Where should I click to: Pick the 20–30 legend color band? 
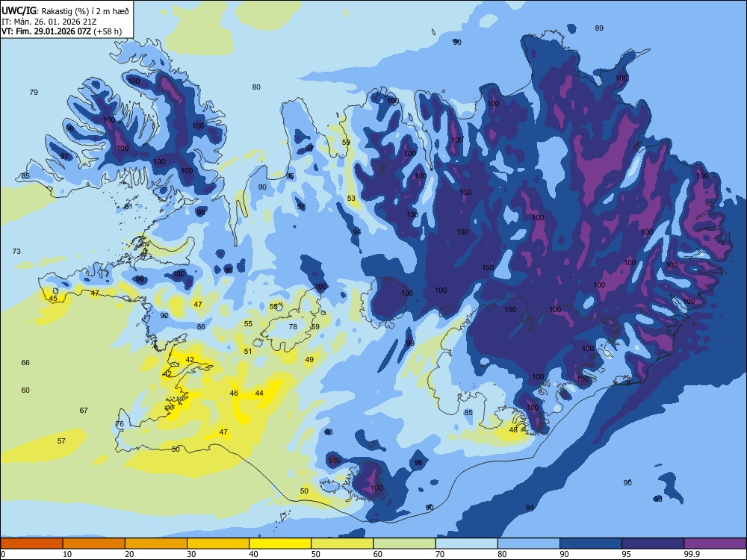point(156,544)
